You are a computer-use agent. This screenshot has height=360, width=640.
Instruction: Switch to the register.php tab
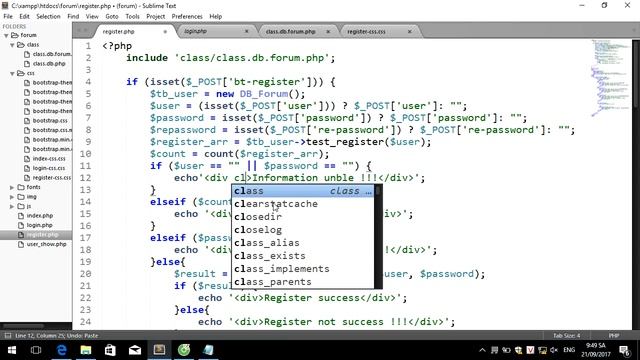tap(118, 31)
